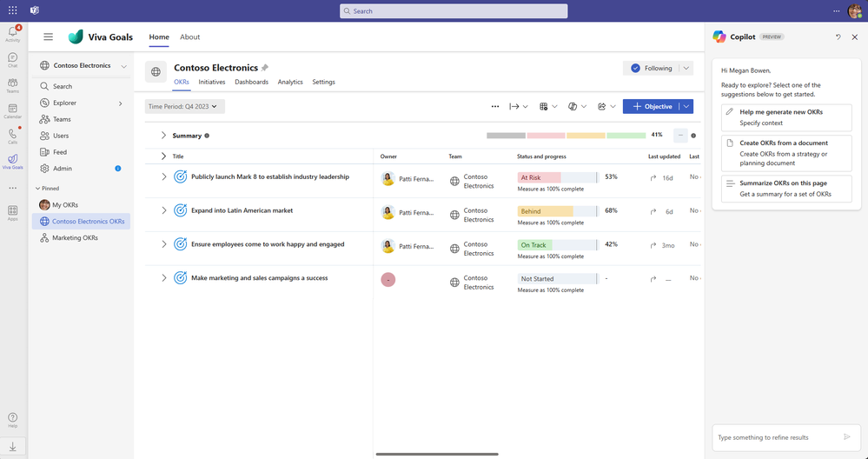
Task: Click the objective icon for Ensure employees row
Action: coord(180,244)
